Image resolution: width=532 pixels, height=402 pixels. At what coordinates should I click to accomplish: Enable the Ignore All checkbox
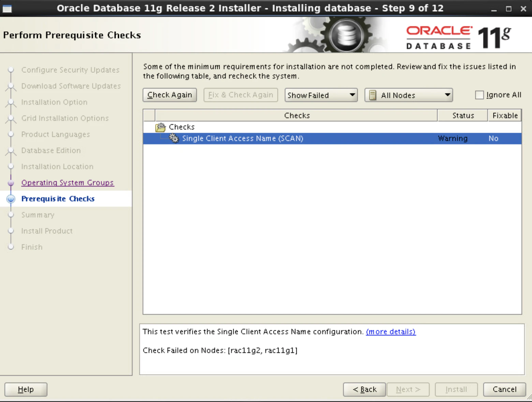(x=479, y=95)
